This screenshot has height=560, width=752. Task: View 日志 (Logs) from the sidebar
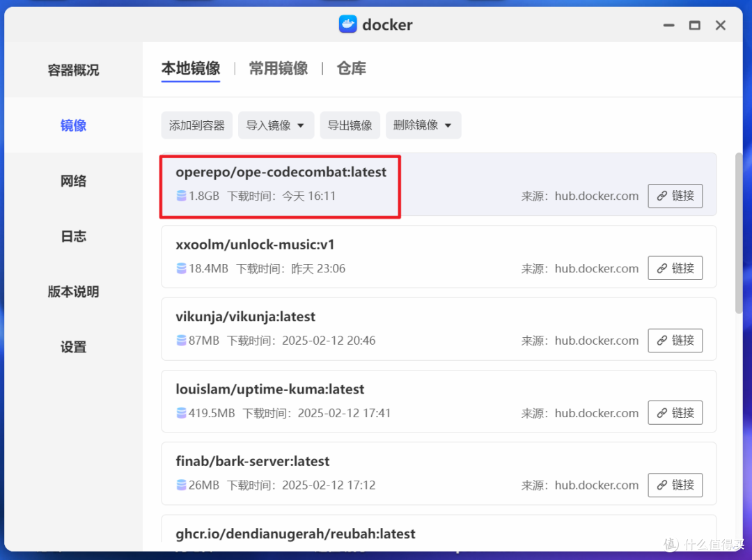click(73, 236)
